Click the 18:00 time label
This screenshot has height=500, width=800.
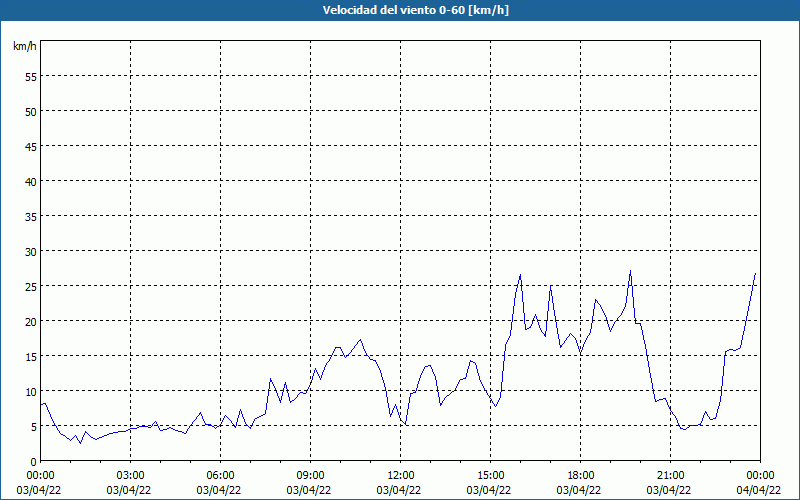tap(581, 476)
